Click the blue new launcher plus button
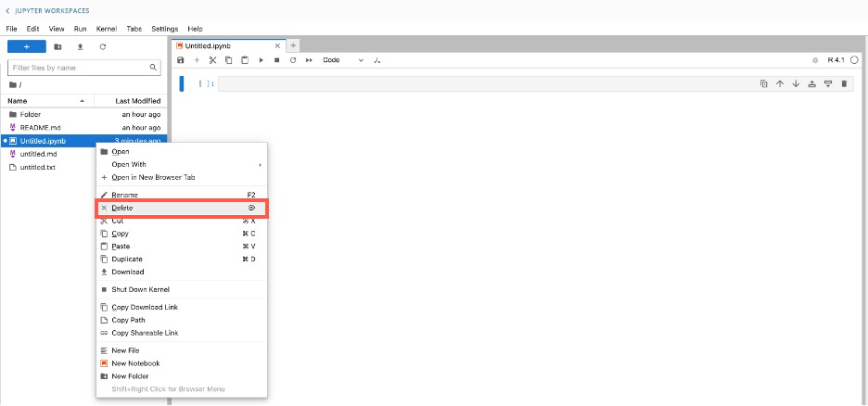 pos(27,47)
